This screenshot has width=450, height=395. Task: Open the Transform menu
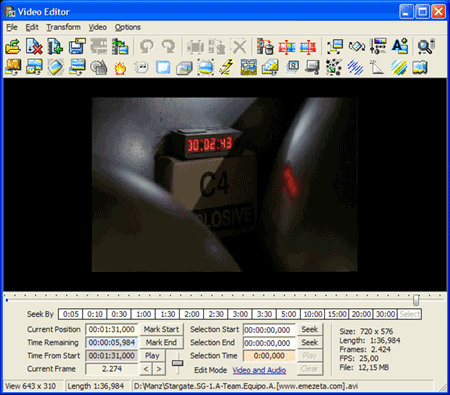63,27
